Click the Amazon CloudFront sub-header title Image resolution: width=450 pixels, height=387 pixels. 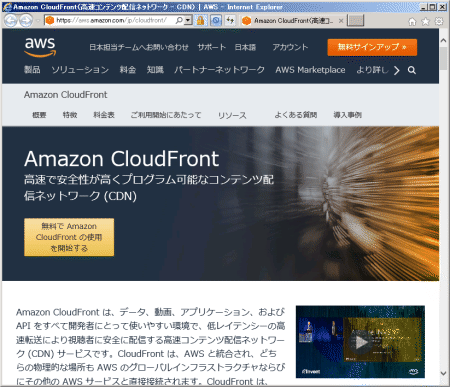tap(66, 95)
